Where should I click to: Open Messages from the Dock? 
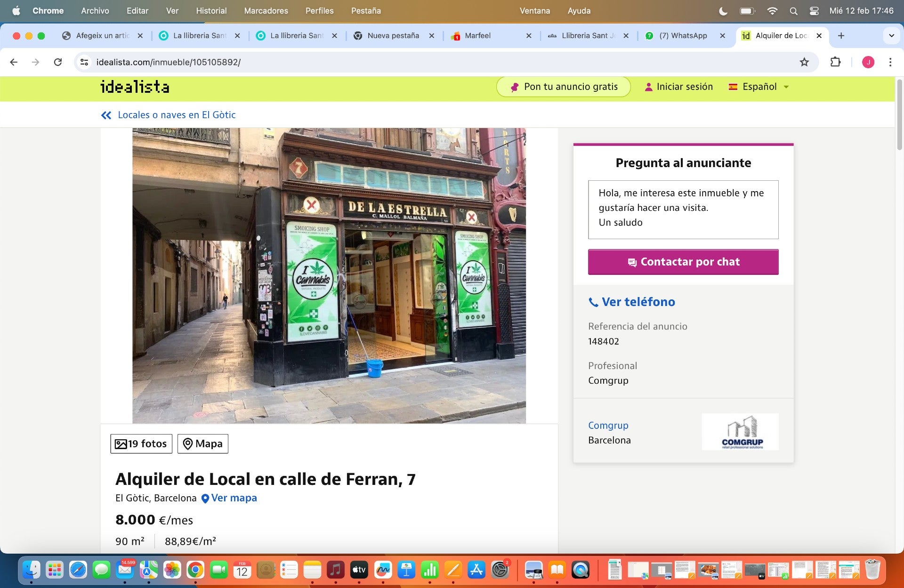click(101, 570)
